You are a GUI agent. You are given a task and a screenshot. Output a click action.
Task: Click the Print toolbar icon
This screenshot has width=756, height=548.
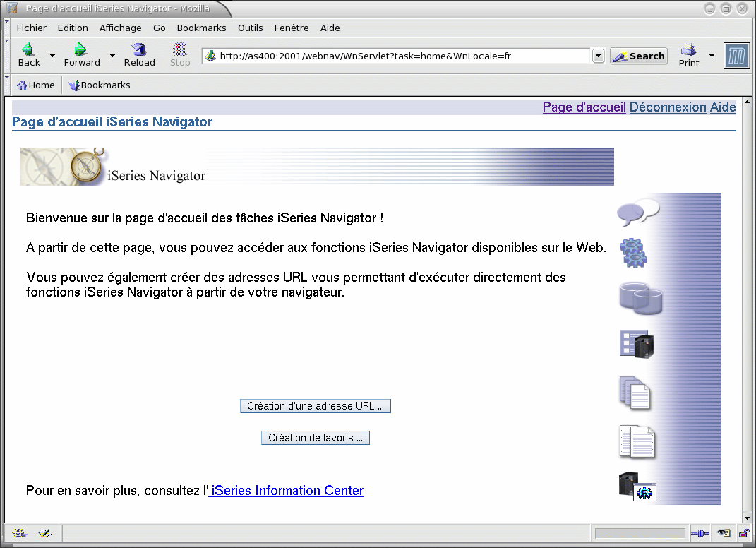coord(688,49)
